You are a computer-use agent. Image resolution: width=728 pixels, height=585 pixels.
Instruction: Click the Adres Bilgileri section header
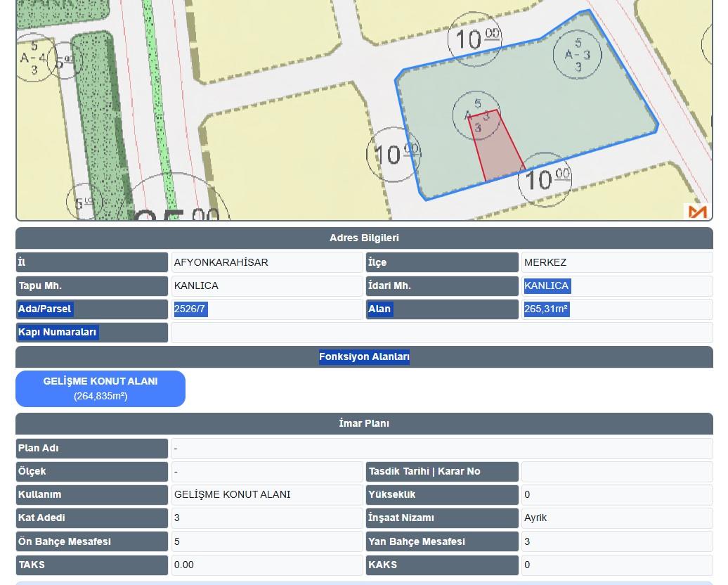click(x=364, y=238)
